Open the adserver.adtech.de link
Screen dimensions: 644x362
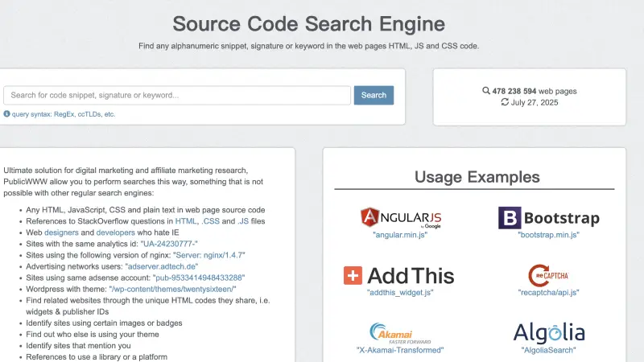pyautogui.click(x=162, y=267)
